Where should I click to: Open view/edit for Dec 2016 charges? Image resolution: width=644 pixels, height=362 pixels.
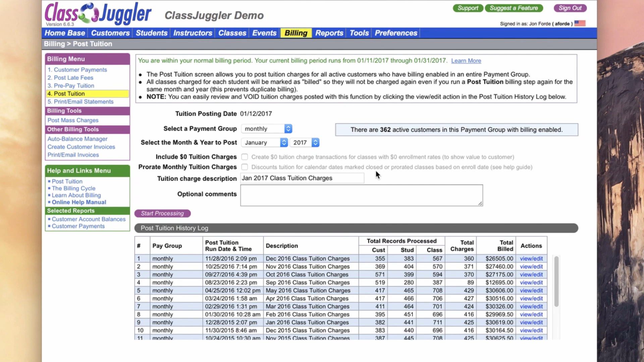coord(531,258)
